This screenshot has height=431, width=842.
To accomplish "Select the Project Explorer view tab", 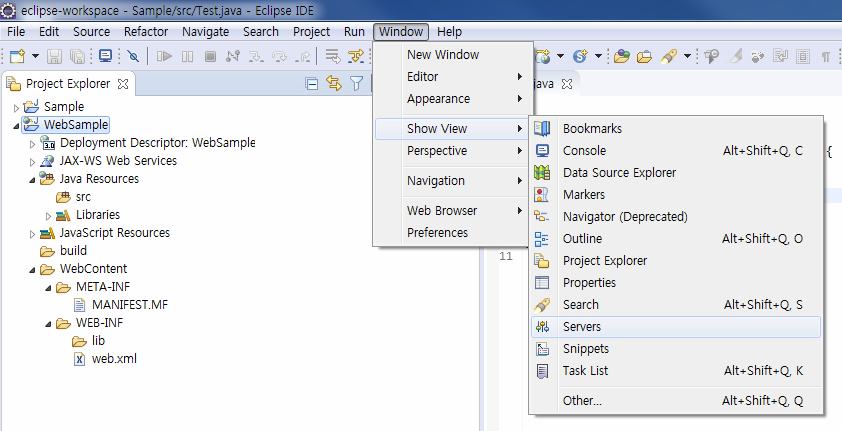I will [68, 84].
